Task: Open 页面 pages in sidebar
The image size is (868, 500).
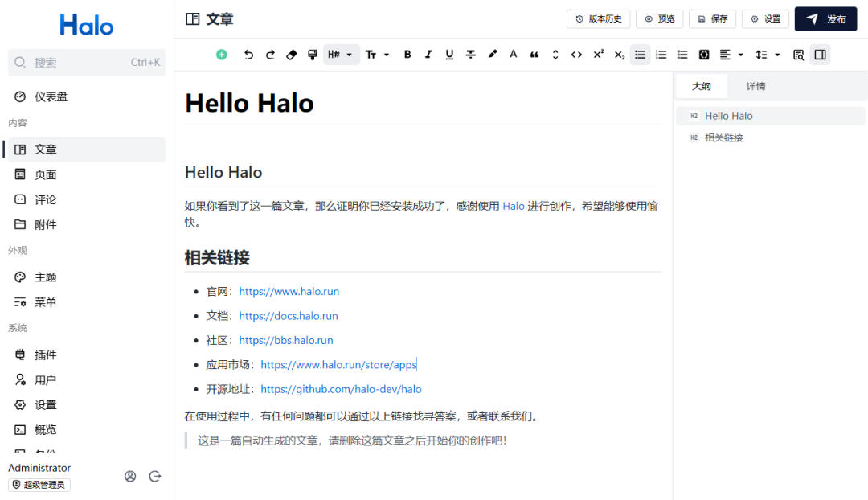Action: pos(86,175)
